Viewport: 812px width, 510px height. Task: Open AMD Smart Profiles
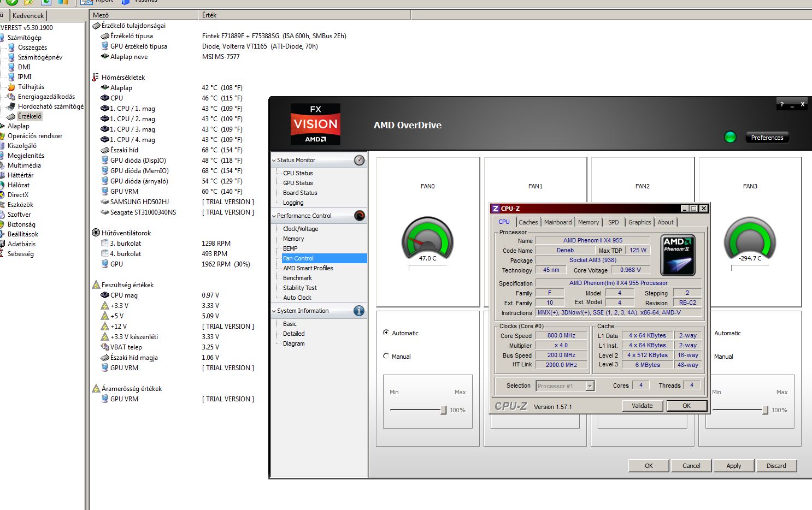308,268
